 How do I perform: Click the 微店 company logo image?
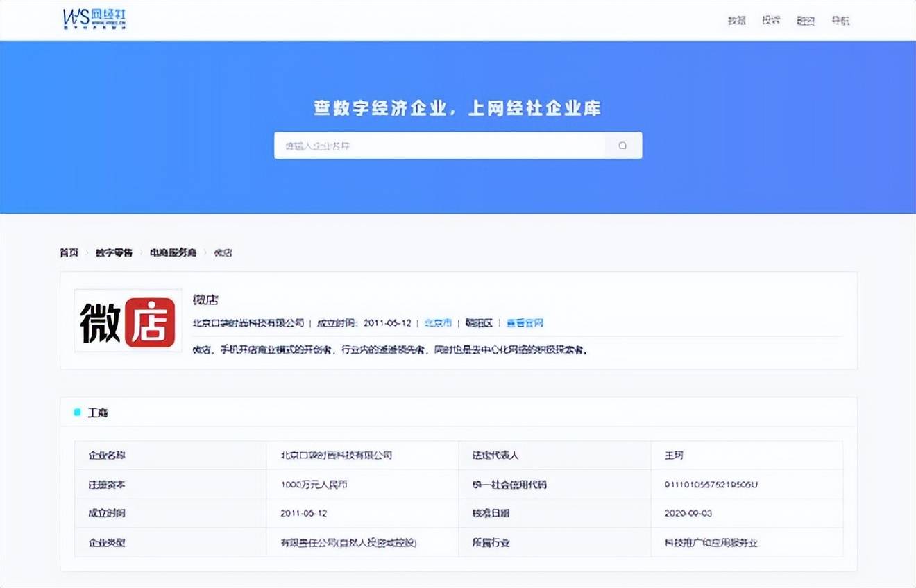(128, 321)
